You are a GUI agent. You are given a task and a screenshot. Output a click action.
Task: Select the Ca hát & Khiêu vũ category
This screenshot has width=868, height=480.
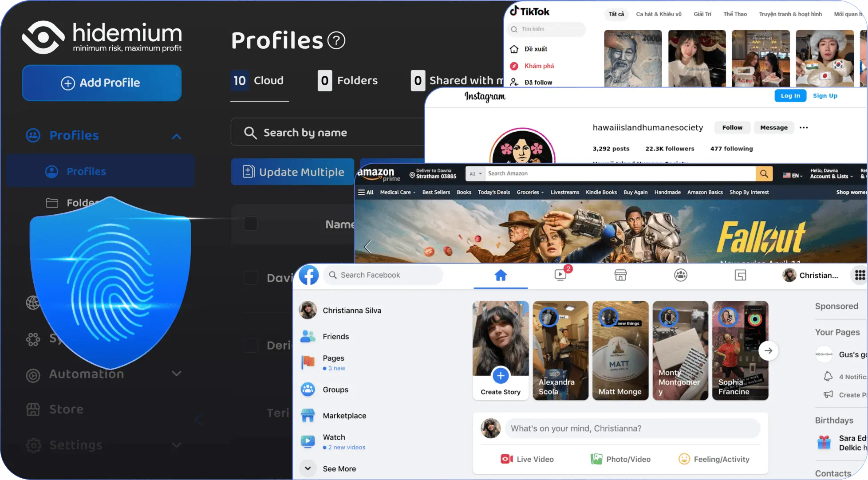659,14
